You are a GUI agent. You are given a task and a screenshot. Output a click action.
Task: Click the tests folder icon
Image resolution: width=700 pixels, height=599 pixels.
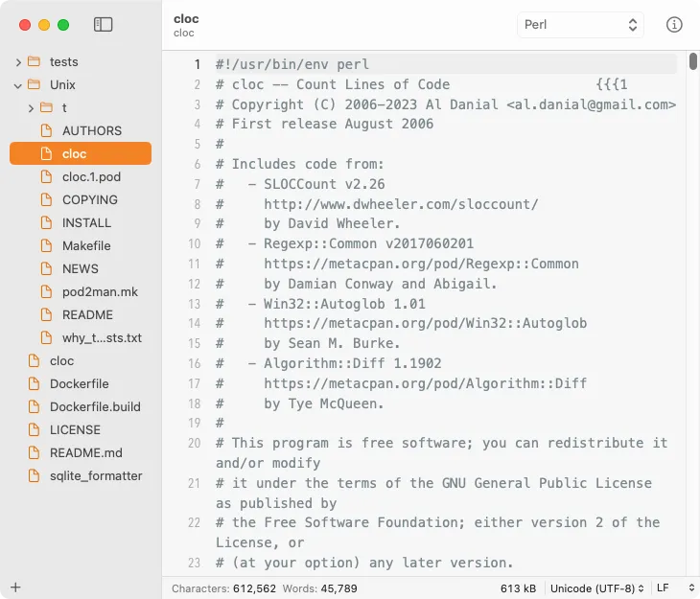click(34, 61)
